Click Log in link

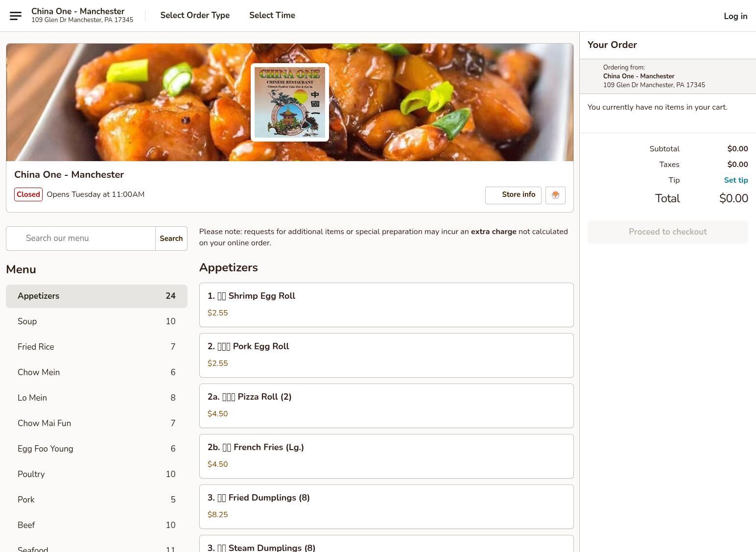[x=735, y=16]
